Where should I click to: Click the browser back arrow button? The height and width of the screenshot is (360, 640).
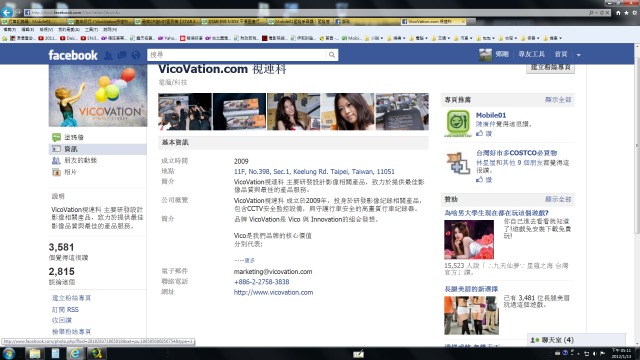[x=7, y=12]
